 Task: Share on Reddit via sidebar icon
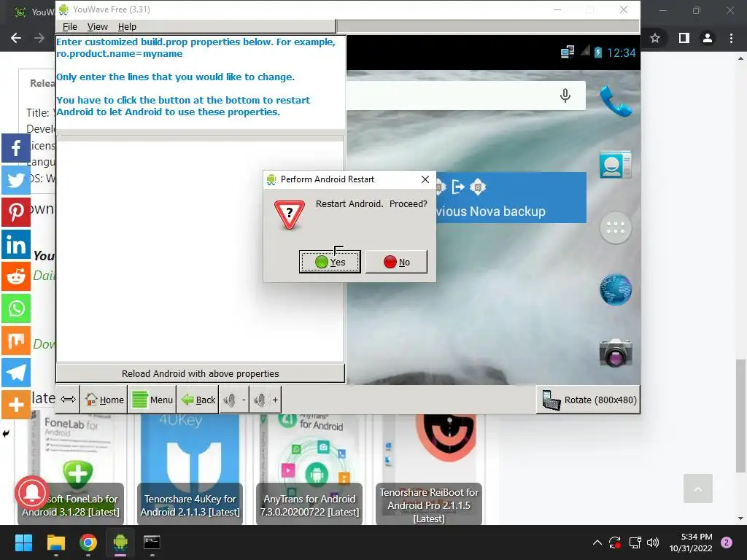(16, 276)
